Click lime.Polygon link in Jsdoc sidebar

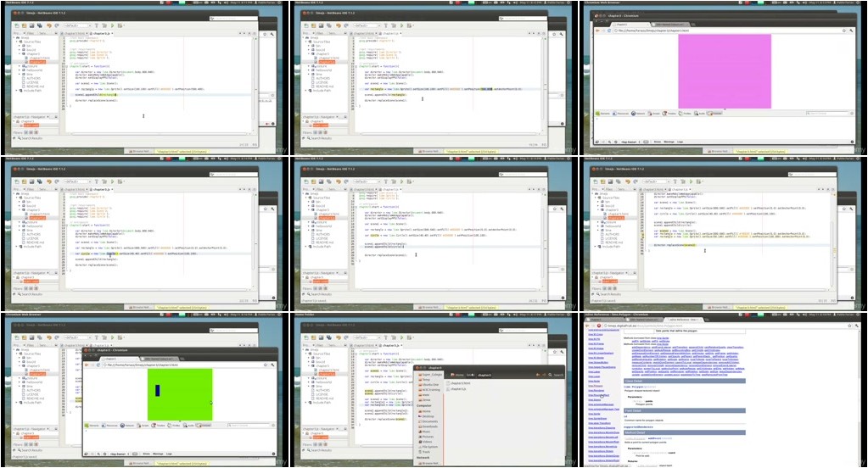pyautogui.click(x=596, y=386)
